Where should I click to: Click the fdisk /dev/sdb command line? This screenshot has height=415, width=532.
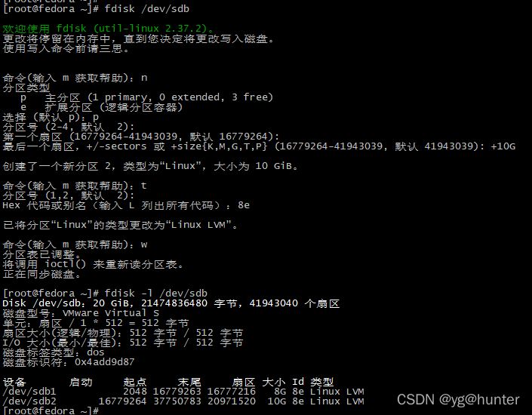click(x=97, y=9)
